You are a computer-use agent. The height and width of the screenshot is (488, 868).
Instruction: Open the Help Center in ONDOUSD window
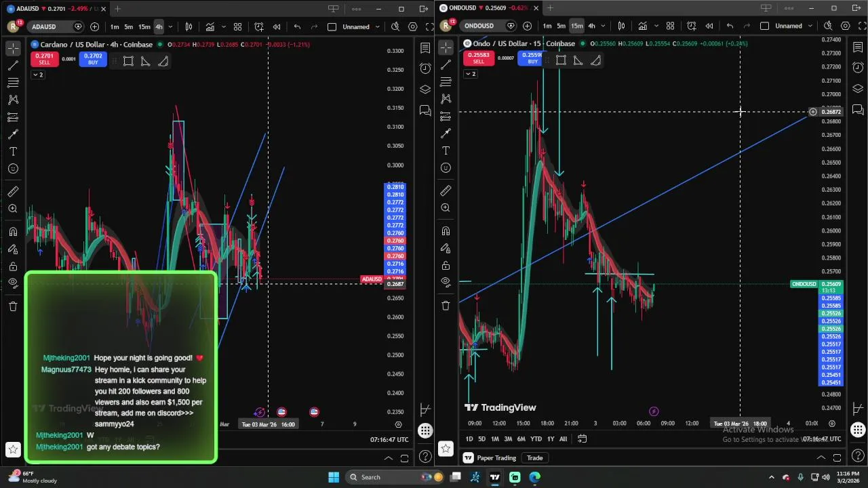[858, 455]
